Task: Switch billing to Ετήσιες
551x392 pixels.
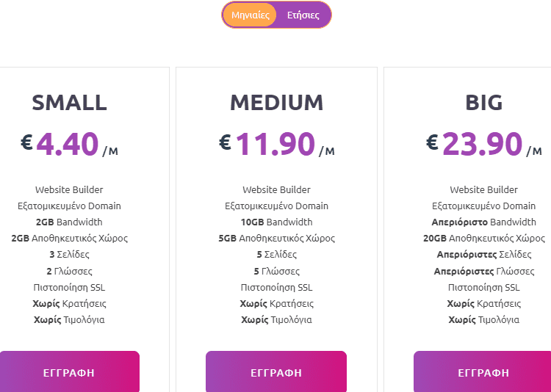Action: point(303,15)
